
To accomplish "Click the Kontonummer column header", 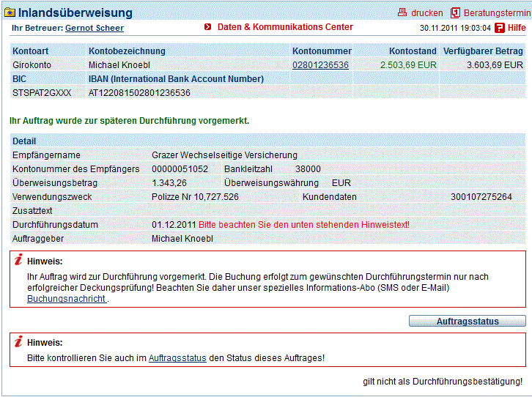I will click(322, 51).
